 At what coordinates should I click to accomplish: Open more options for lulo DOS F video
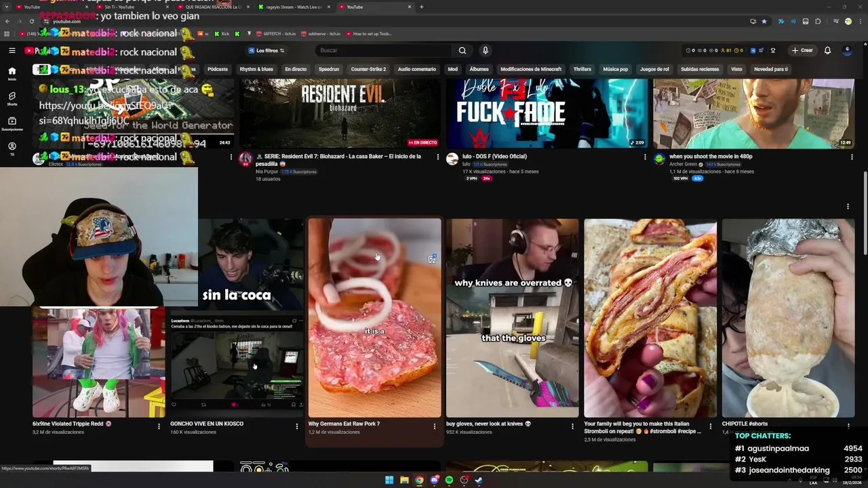click(645, 157)
